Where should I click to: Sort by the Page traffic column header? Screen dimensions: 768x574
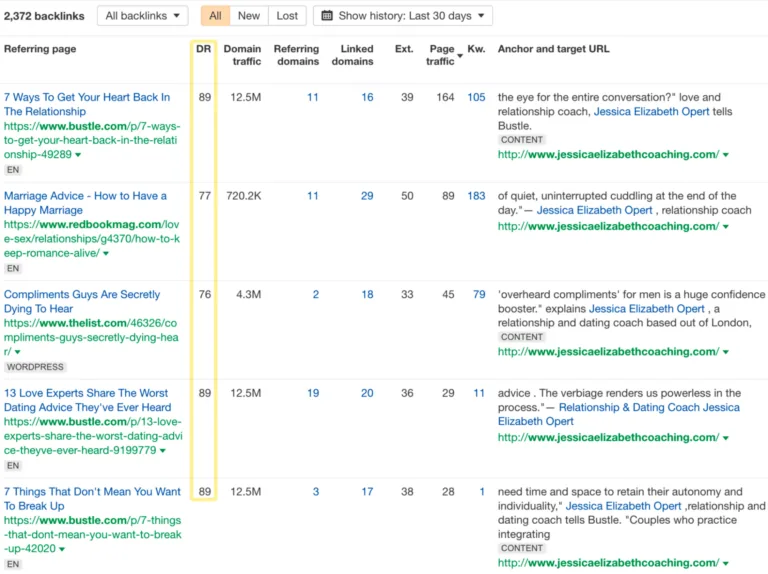click(440, 55)
